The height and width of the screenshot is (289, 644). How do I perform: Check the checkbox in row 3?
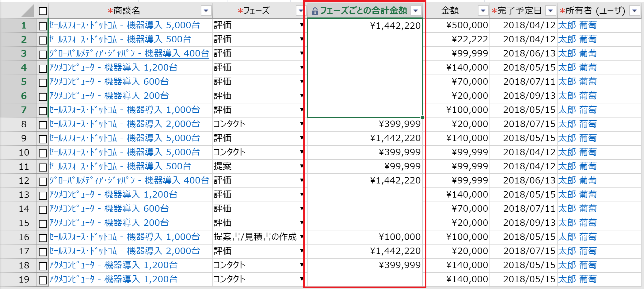click(x=43, y=54)
